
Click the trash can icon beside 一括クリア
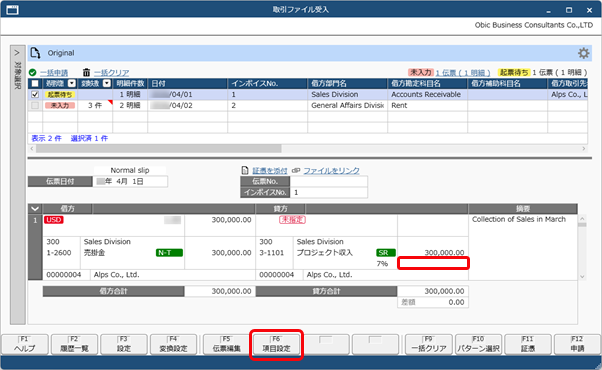(86, 73)
